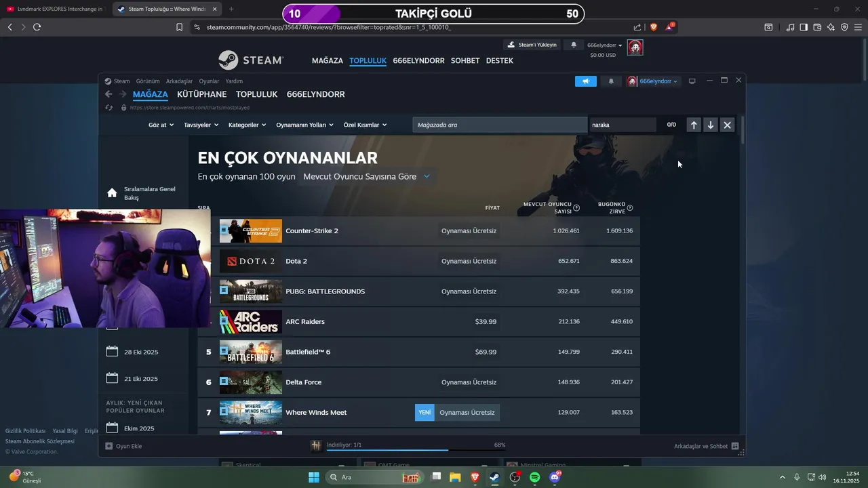868x488 pixels.
Task: Open Oynamanın Yolları dropdown
Action: pos(305,125)
